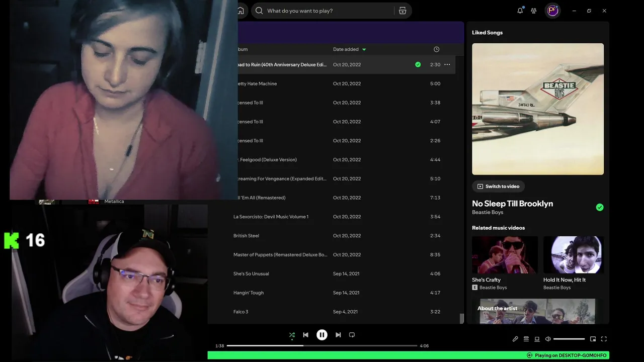
Task: Open the No Sleep Till Brooklyn song title
Action: pyautogui.click(x=512, y=204)
